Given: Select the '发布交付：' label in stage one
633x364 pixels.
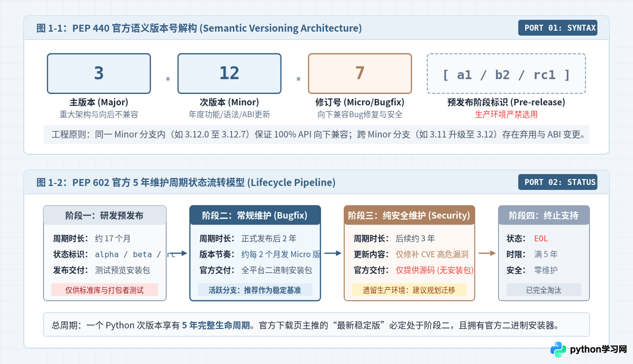Looking at the screenshot, I should (x=72, y=270).
